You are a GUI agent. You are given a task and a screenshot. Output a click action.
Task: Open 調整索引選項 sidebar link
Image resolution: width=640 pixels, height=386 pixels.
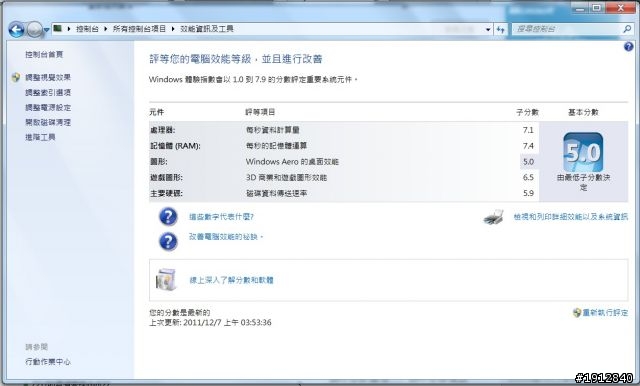click(x=48, y=92)
